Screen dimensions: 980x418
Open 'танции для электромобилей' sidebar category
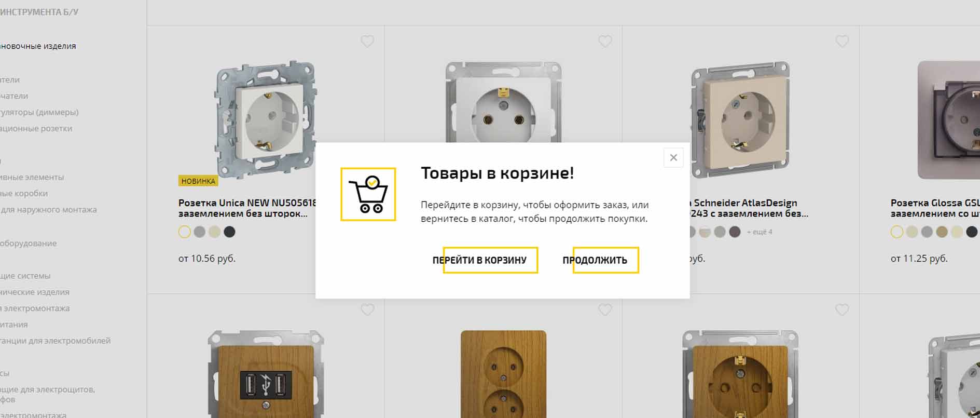click(56, 341)
